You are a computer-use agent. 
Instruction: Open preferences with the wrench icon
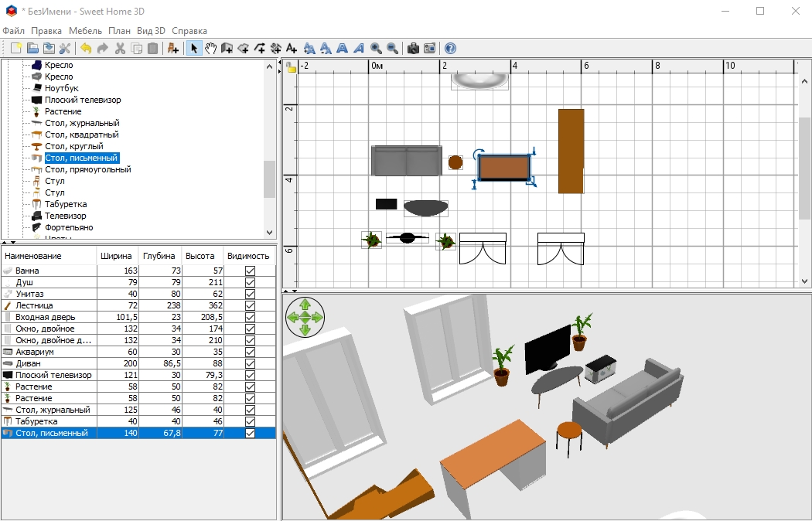(x=65, y=48)
